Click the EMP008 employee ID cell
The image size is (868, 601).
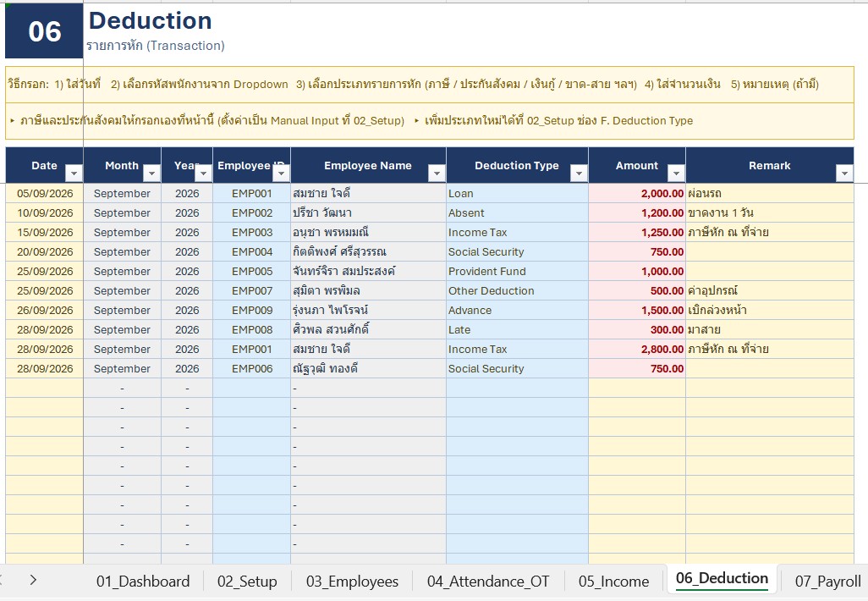click(x=252, y=329)
